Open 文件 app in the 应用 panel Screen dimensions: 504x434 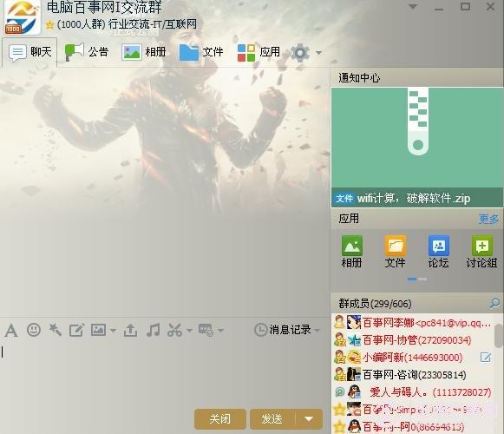395,252
